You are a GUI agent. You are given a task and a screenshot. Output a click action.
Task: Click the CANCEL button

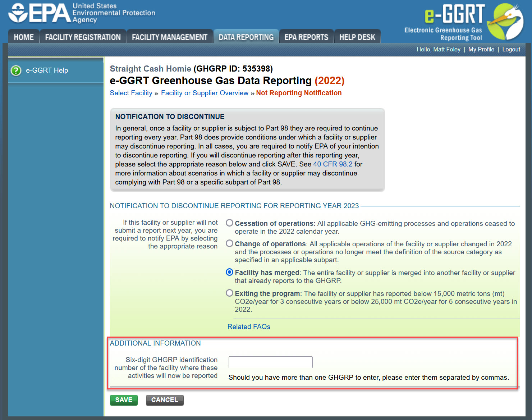tap(165, 400)
